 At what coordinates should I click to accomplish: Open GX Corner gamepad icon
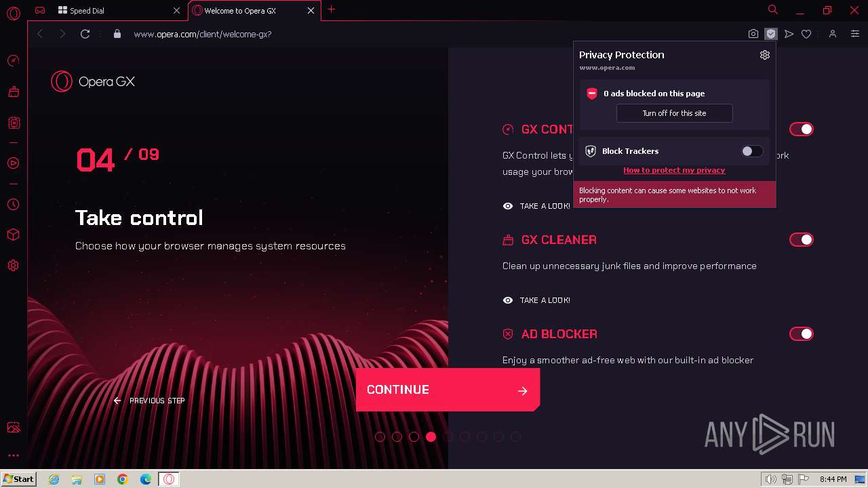(41, 10)
